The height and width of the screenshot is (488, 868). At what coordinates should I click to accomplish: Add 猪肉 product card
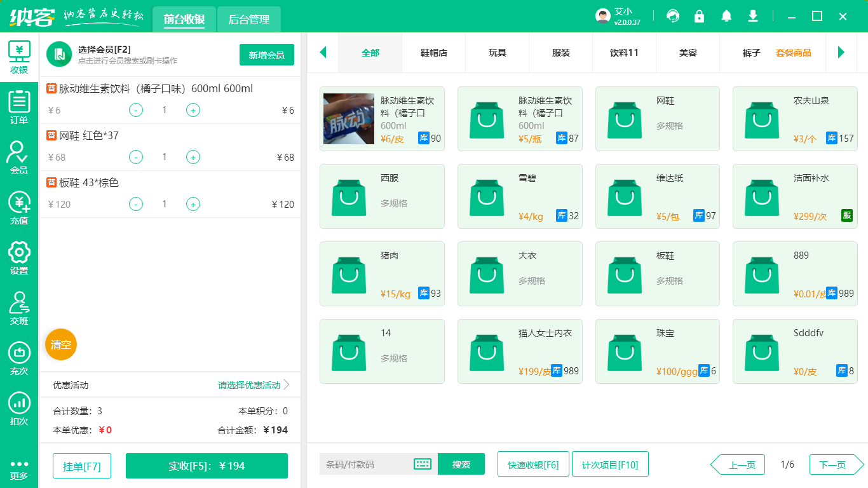click(382, 274)
